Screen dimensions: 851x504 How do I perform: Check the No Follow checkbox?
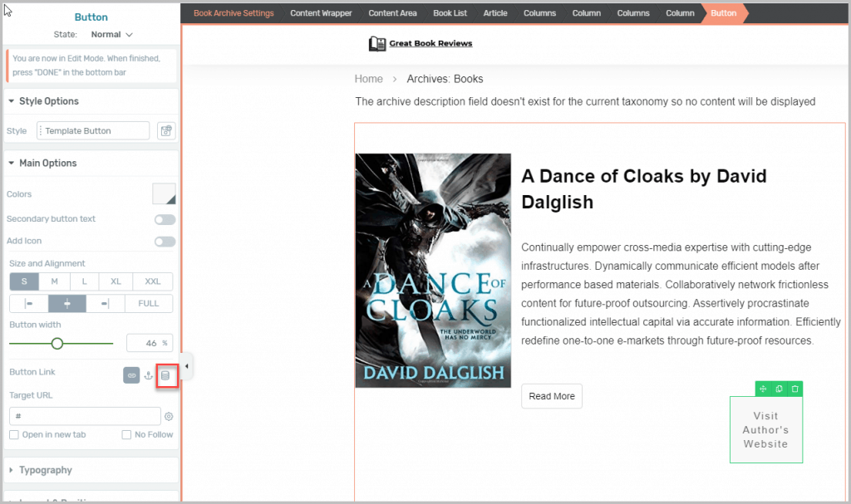click(126, 434)
